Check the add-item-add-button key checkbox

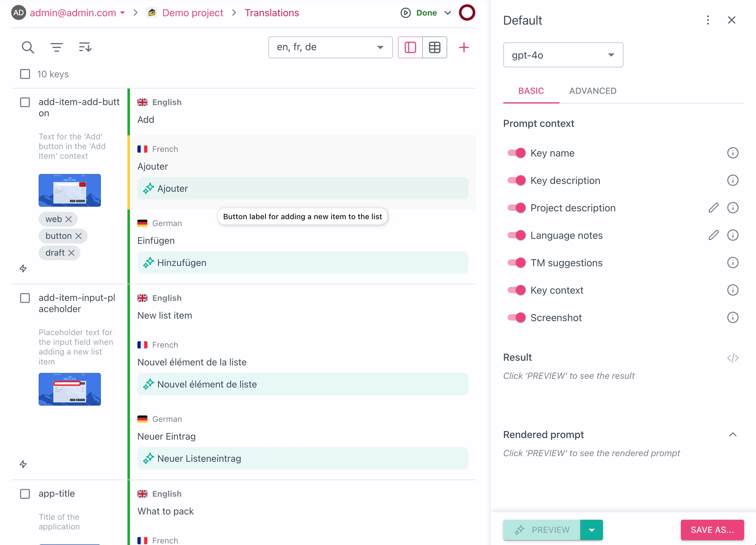click(25, 102)
